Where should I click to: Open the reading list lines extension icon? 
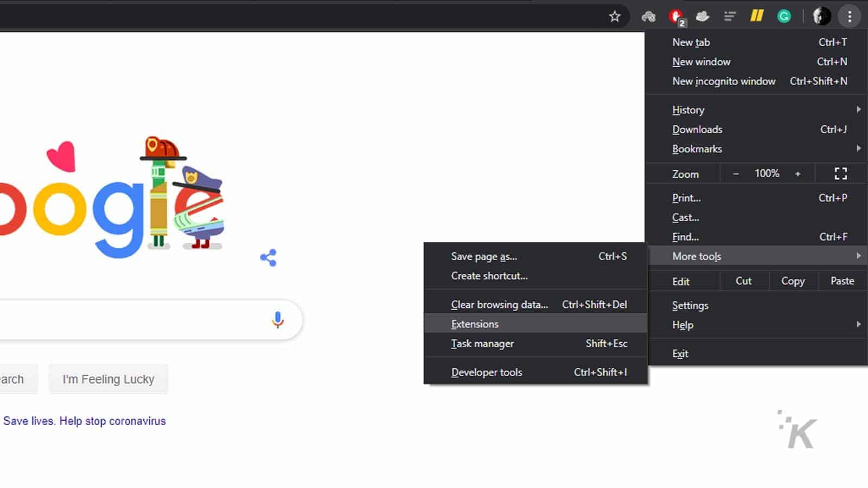pos(730,16)
